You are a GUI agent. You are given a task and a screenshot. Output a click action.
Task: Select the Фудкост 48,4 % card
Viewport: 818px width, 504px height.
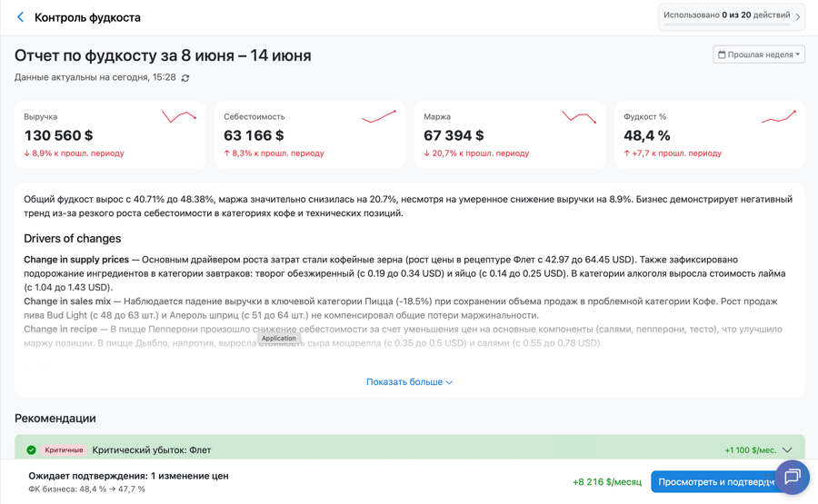point(710,134)
